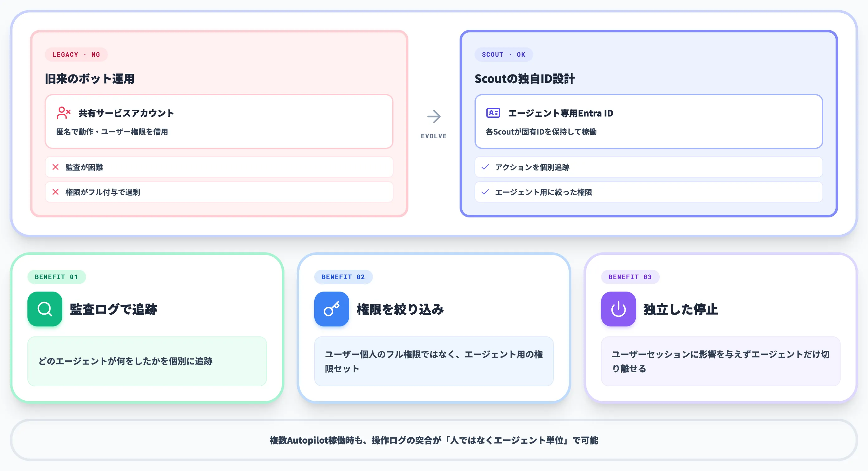The width and height of the screenshot is (868, 471).
Task: Click the red X beside 権限がフル付与で過剰
Action: (55, 192)
